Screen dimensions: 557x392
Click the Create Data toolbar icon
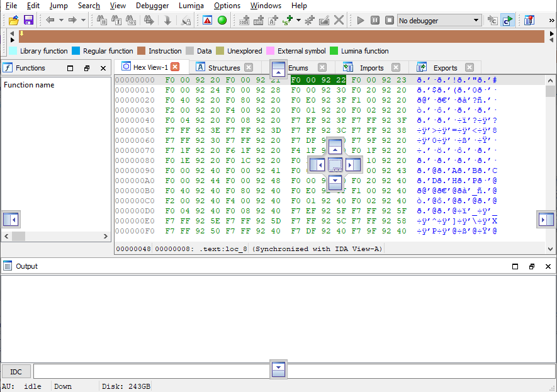pyautogui.click(x=259, y=20)
